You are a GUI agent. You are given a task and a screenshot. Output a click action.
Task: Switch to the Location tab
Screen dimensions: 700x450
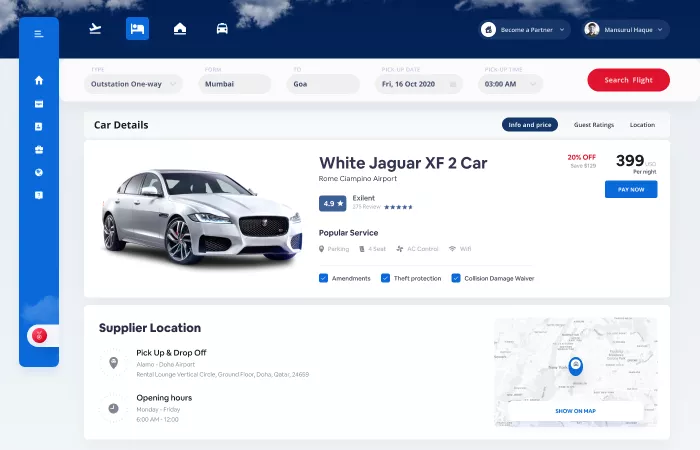click(642, 125)
